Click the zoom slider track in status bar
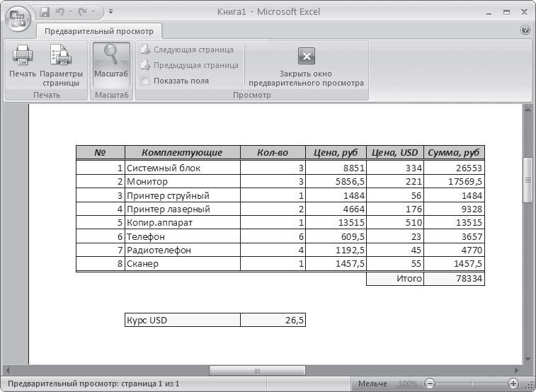This screenshot has height=392, width=536. click(x=472, y=383)
